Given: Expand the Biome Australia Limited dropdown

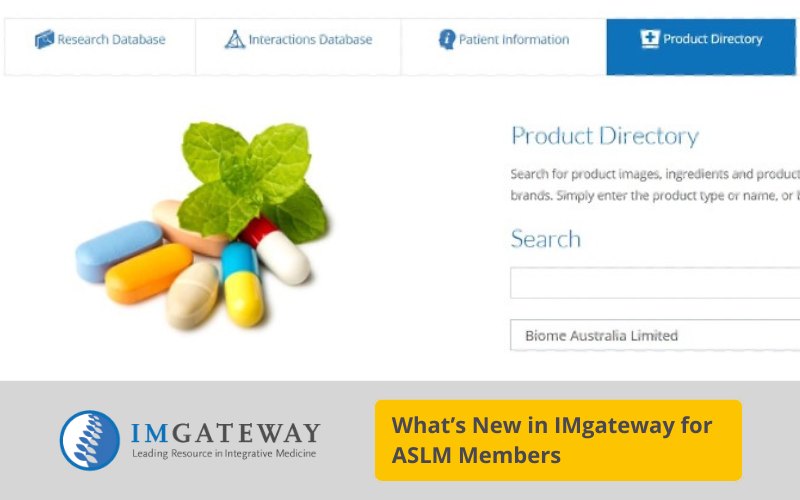Looking at the screenshot, I should pyautogui.click(x=655, y=335).
